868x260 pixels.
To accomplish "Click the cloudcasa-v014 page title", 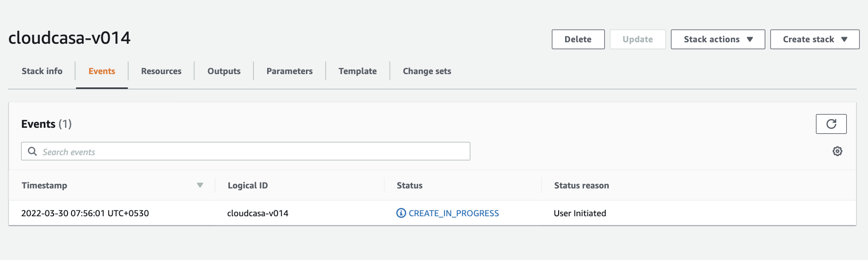I will [x=70, y=38].
